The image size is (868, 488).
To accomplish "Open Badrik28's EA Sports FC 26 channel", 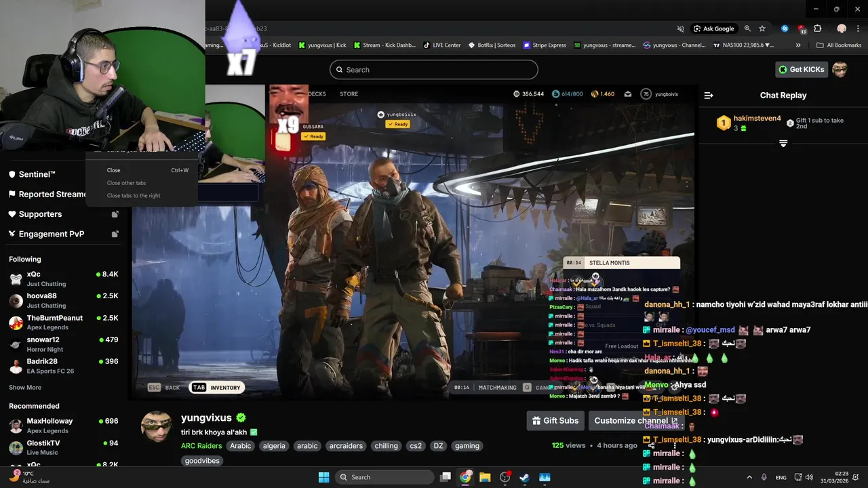I will coord(64,366).
